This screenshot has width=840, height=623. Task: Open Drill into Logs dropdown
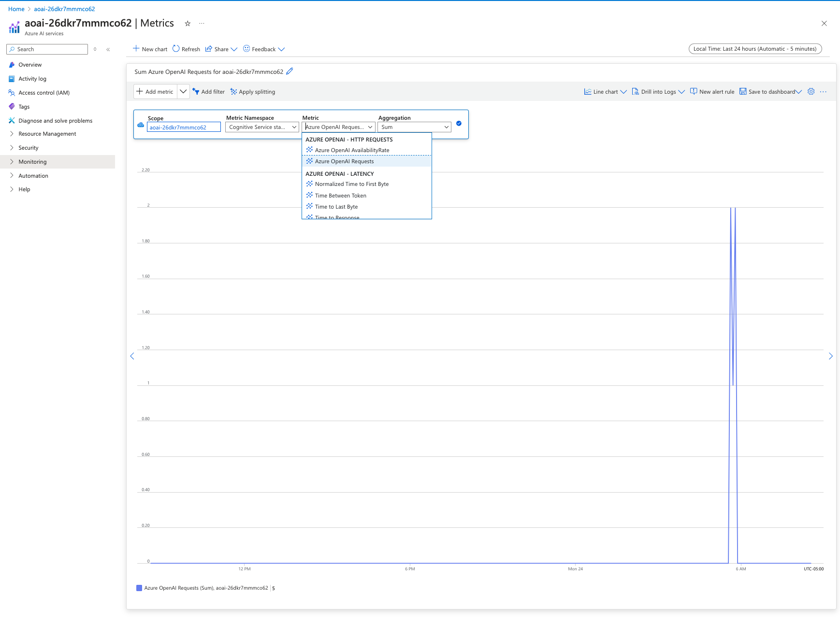658,92
